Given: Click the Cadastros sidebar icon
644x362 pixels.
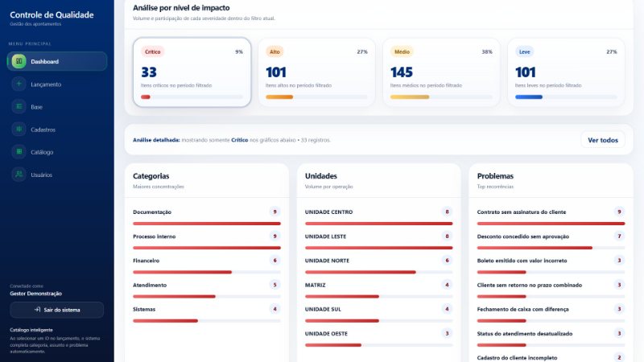Looking at the screenshot, I should pos(19,130).
